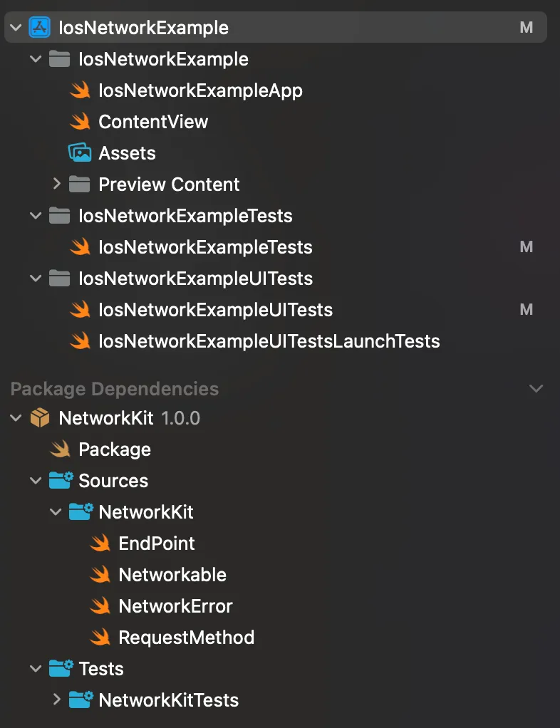Collapse the IosNetworkExample project disclosure triangle
The width and height of the screenshot is (560, 728).
pos(15,27)
